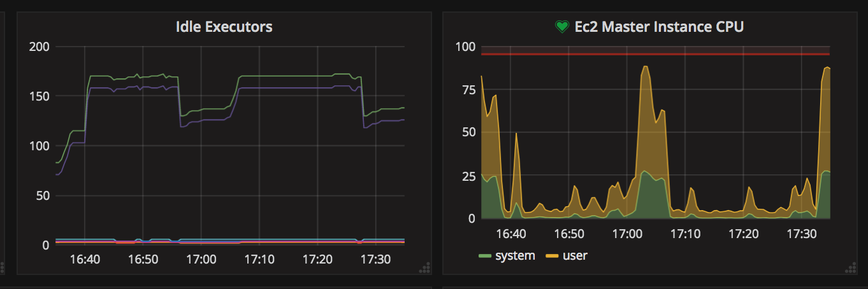Click the 75 y-axis label on CPU chart
This screenshot has width=868, height=289.
click(x=468, y=89)
